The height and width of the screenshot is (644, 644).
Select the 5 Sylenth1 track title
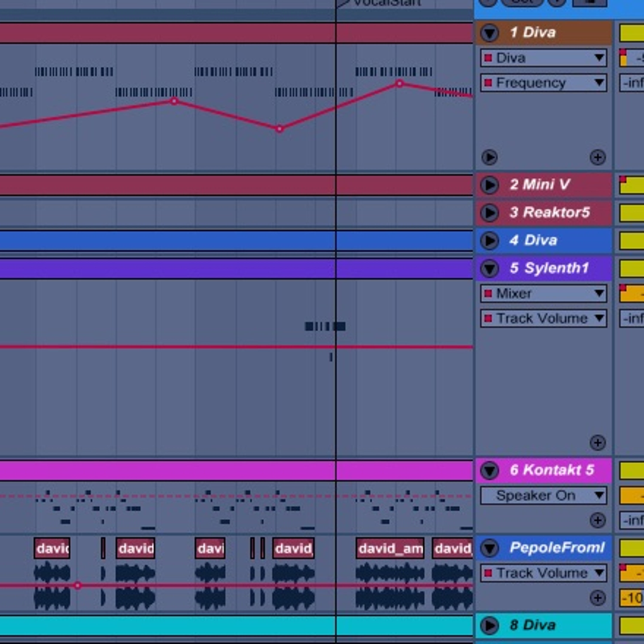point(556,268)
